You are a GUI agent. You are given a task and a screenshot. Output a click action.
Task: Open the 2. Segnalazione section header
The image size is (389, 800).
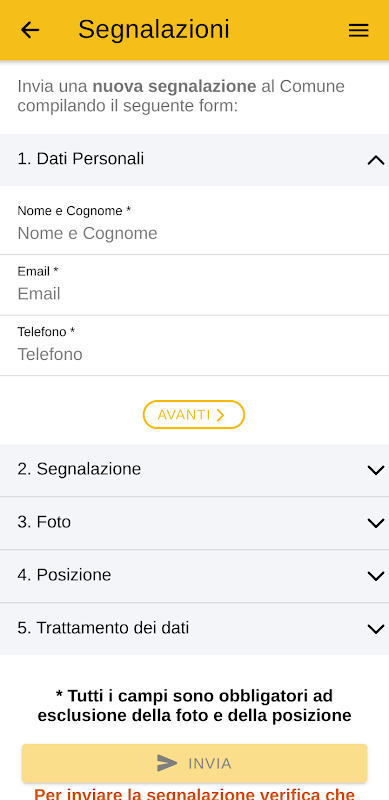(194, 470)
